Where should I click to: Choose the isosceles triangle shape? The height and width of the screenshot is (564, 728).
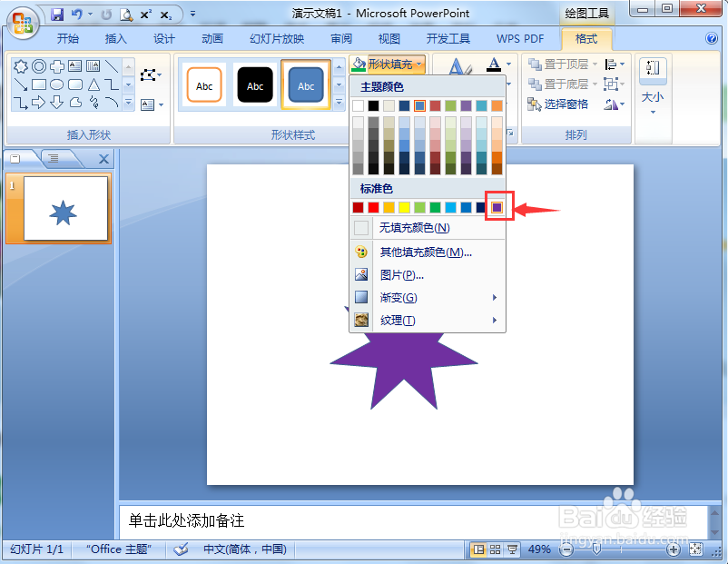coord(93,84)
